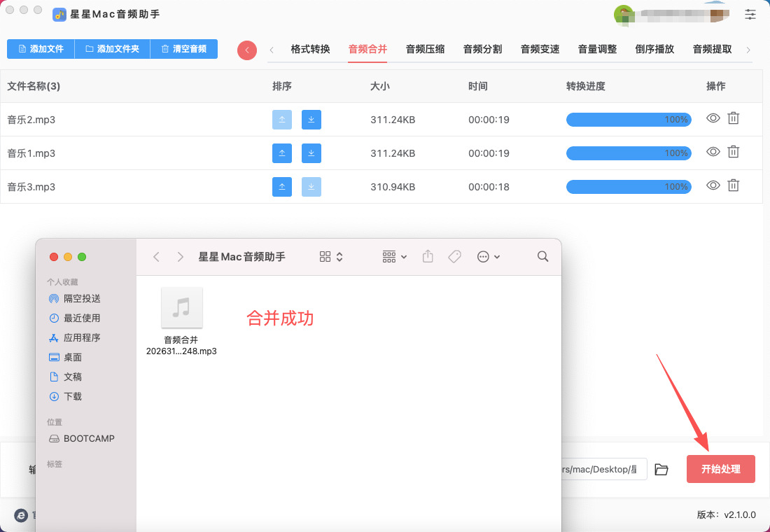Click 添加文件 button

41,49
